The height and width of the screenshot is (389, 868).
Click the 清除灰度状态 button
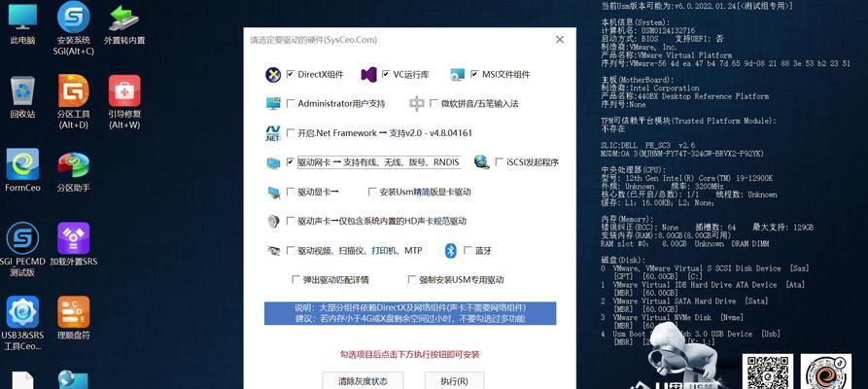point(364,381)
